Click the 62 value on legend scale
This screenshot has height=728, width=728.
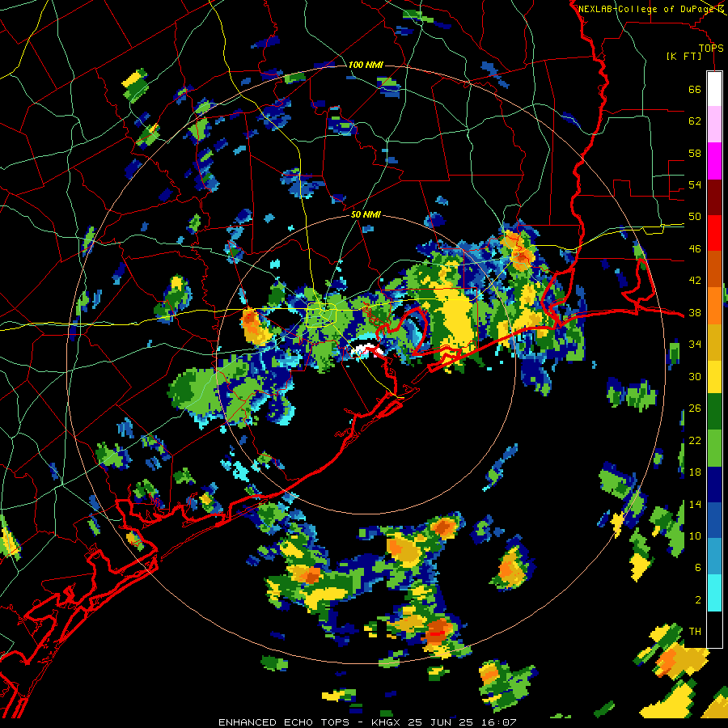(695, 121)
